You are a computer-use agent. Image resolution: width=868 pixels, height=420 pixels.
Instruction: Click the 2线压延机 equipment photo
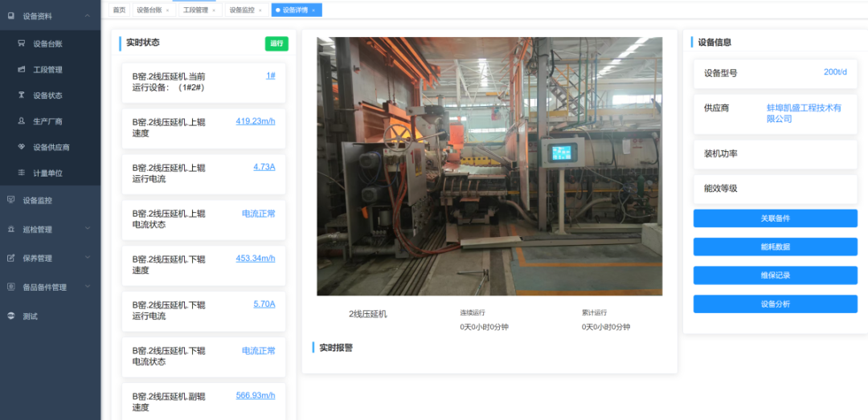489,166
